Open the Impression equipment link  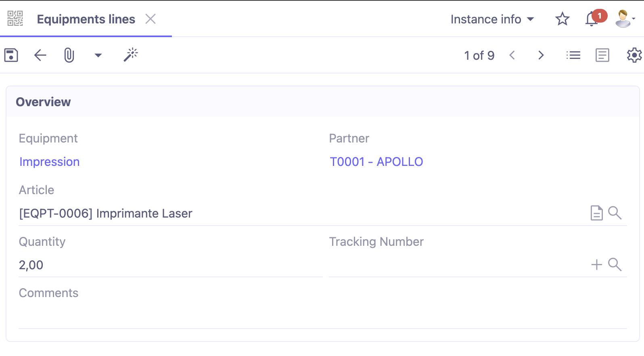point(49,161)
